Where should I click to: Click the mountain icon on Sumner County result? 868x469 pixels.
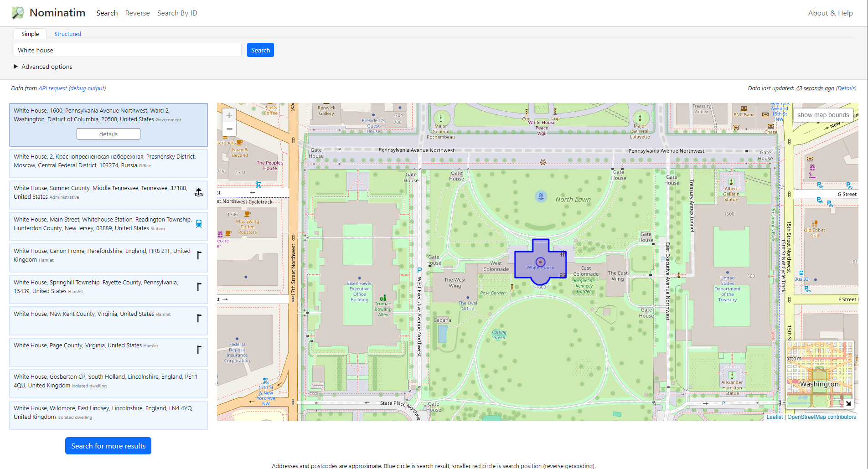199,192
